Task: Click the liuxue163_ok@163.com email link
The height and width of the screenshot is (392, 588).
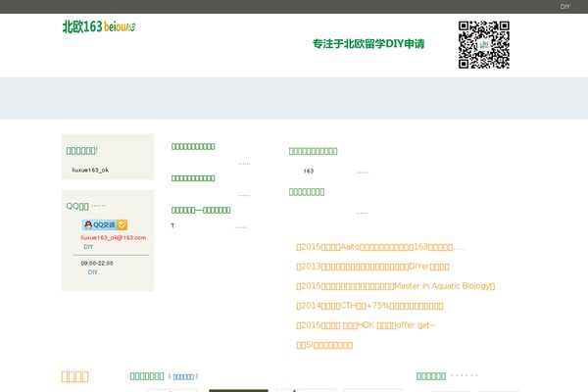Action: click(114, 237)
